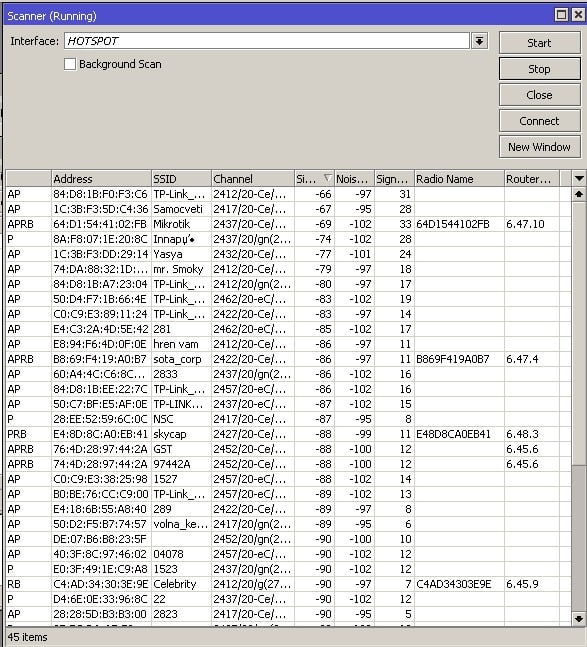Select address 50:D4:F7:1B:66:4E
Screen dimensions: 587x647
(x=100, y=299)
